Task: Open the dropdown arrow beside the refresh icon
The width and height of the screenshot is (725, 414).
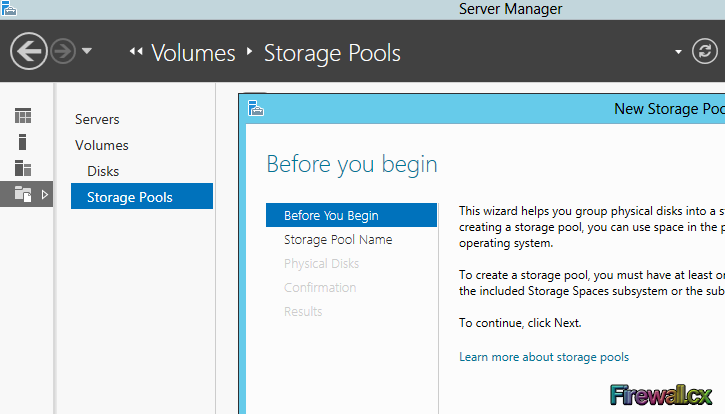Action: pyautogui.click(x=678, y=52)
